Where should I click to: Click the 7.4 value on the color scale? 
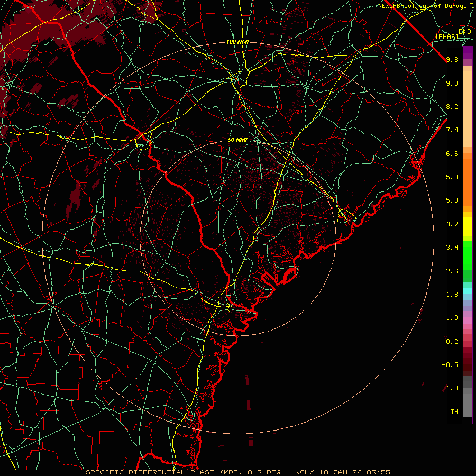click(452, 130)
